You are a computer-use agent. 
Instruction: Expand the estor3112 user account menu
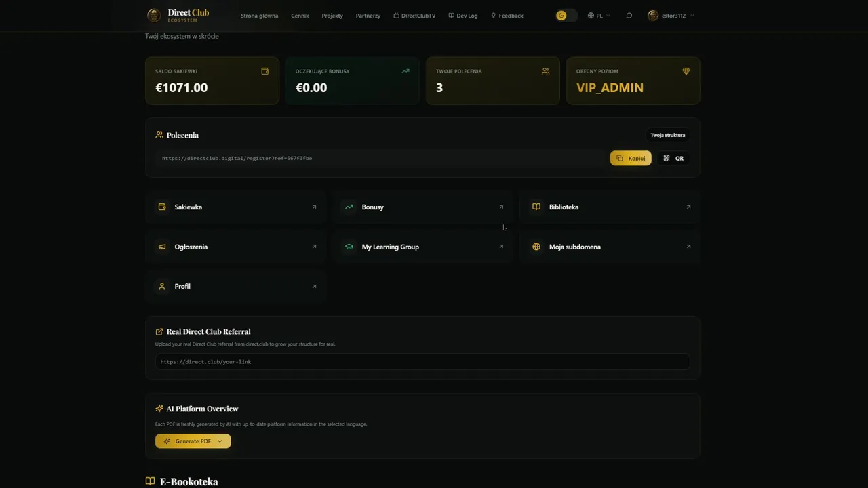671,16
